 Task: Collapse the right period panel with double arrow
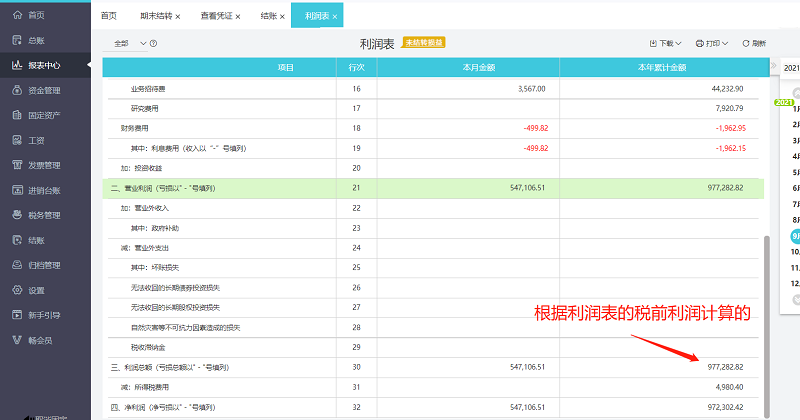coord(773,67)
